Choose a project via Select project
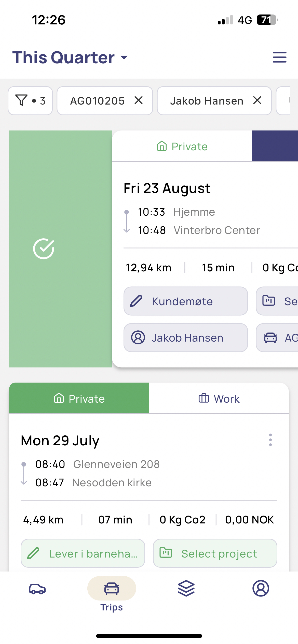298x644 pixels. 215,553
